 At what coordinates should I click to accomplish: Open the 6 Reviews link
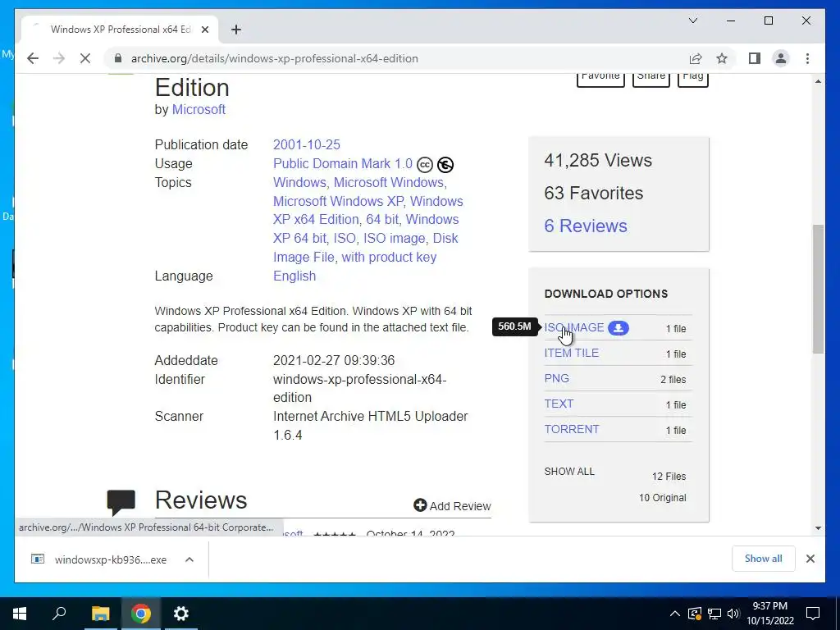[x=586, y=226]
